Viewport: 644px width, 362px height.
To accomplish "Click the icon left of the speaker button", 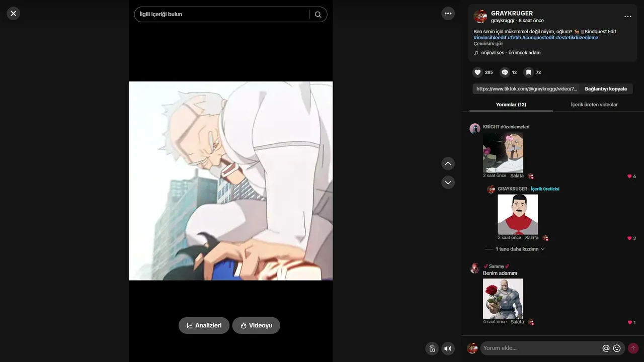I will (x=432, y=348).
